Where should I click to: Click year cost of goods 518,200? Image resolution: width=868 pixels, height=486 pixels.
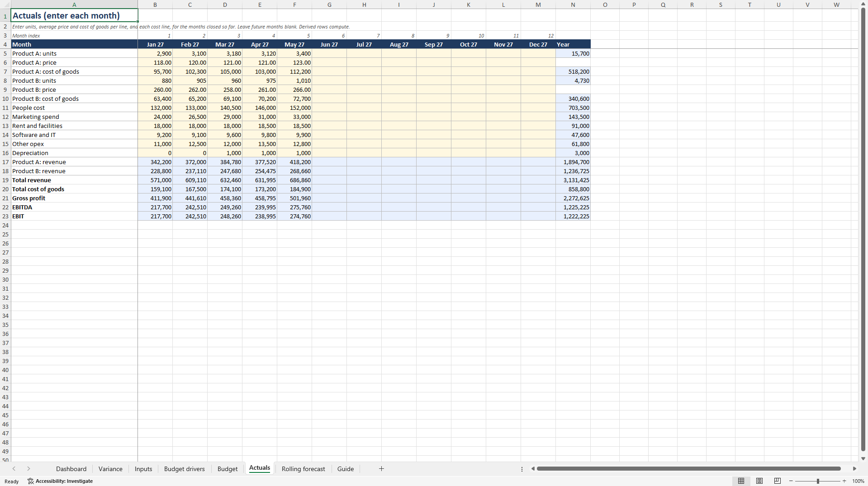pos(573,71)
